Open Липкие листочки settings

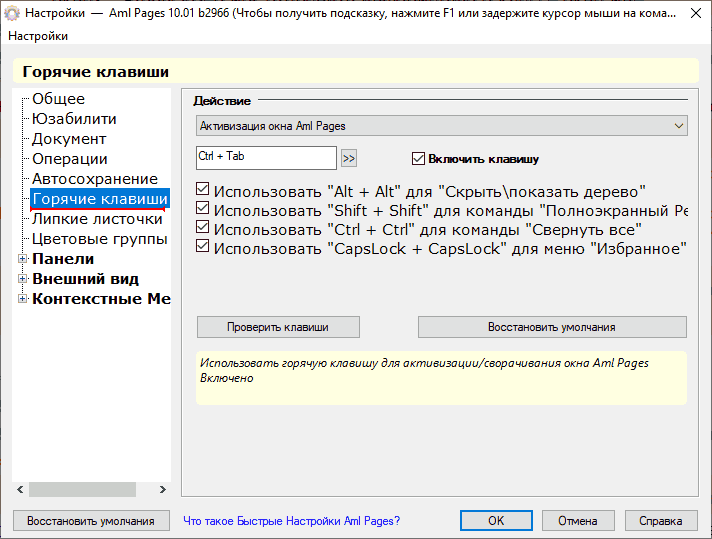(97, 219)
